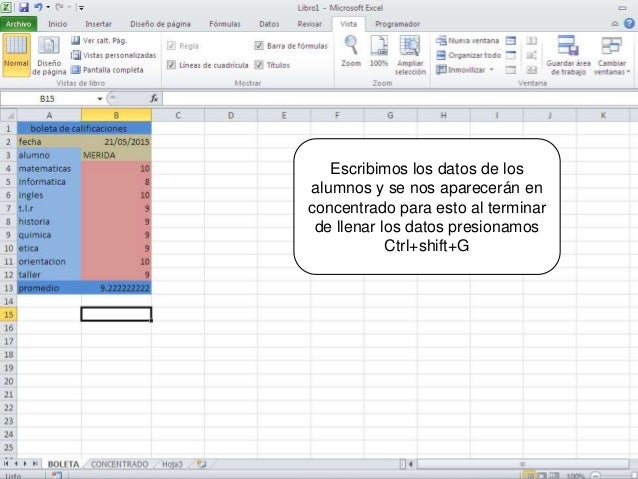Click Organizar todo
The width and height of the screenshot is (638, 479).
[468, 55]
